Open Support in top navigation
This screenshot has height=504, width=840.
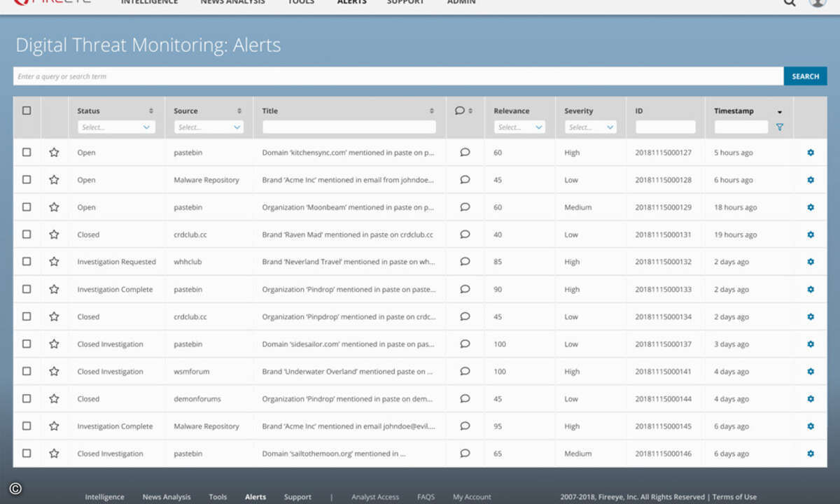tap(405, 2)
